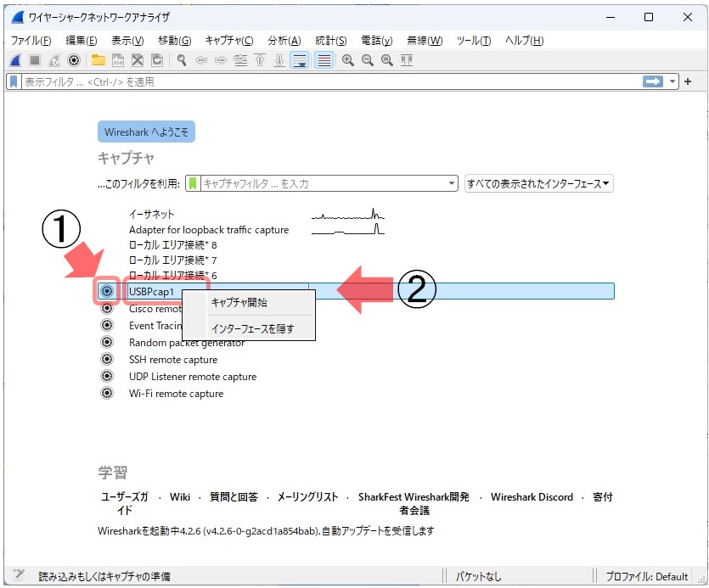Click the find packet magnifier icon
The height and width of the screenshot is (588, 709).
pyautogui.click(x=182, y=60)
